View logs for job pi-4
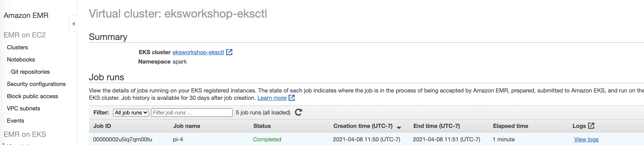Screen dimensions: 644x145 586,139
